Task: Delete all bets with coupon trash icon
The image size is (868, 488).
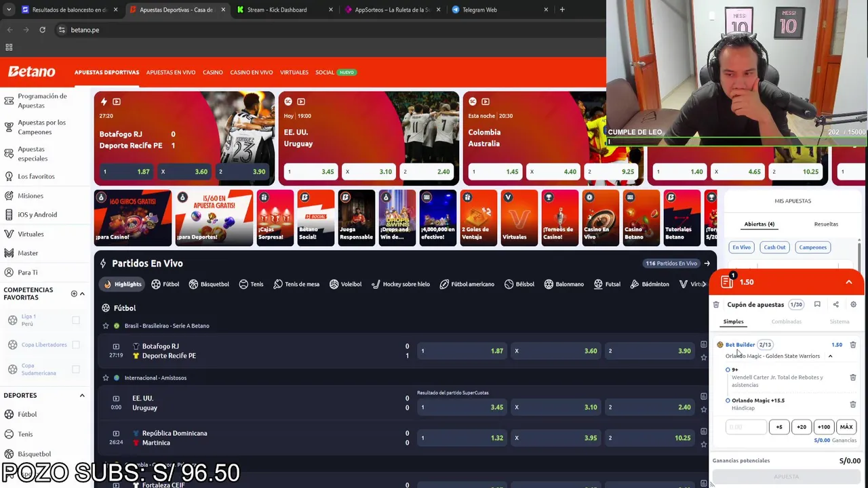Action: click(x=716, y=305)
